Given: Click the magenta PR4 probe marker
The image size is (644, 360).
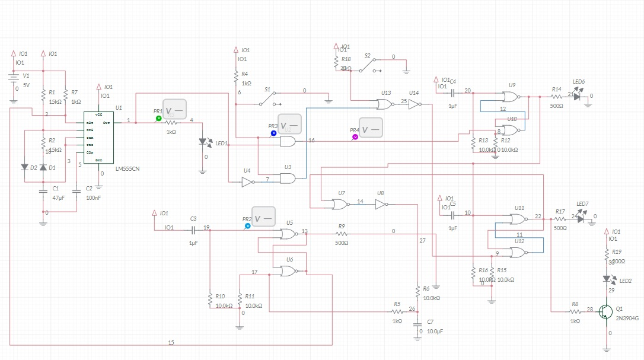Looking at the screenshot, I should pyautogui.click(x=355, y=136).
